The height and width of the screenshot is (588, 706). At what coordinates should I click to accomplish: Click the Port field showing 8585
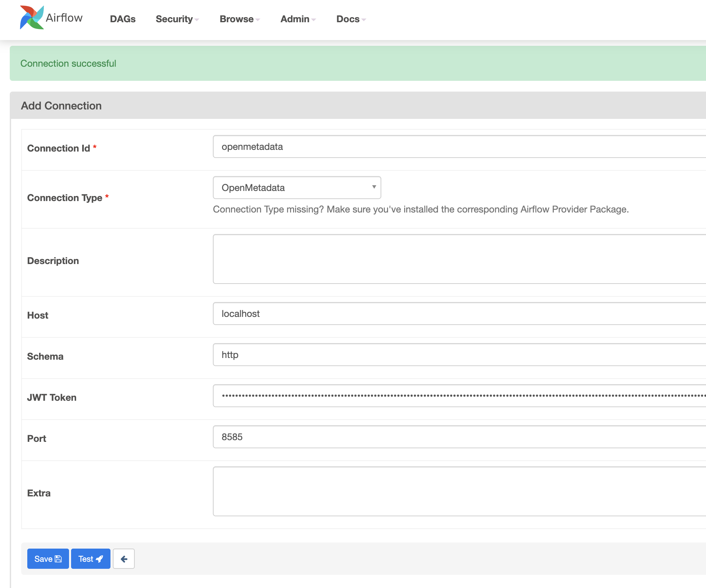[458, 437]
